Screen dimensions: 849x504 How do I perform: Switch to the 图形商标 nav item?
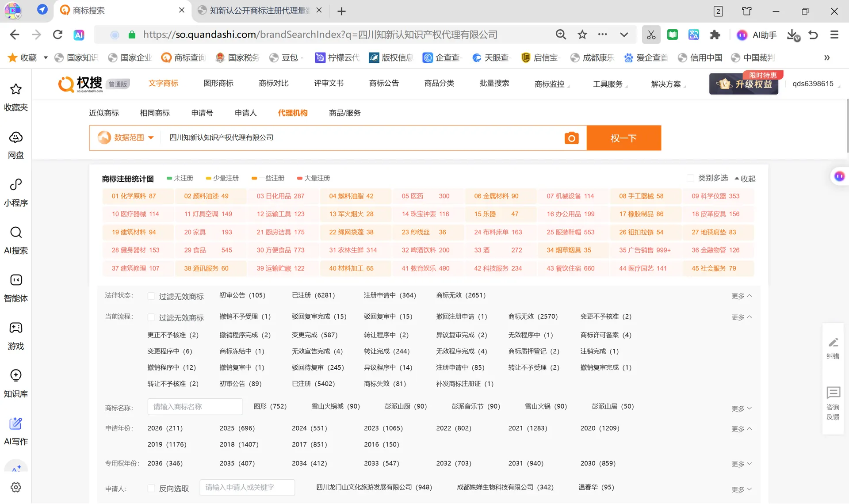218,83
